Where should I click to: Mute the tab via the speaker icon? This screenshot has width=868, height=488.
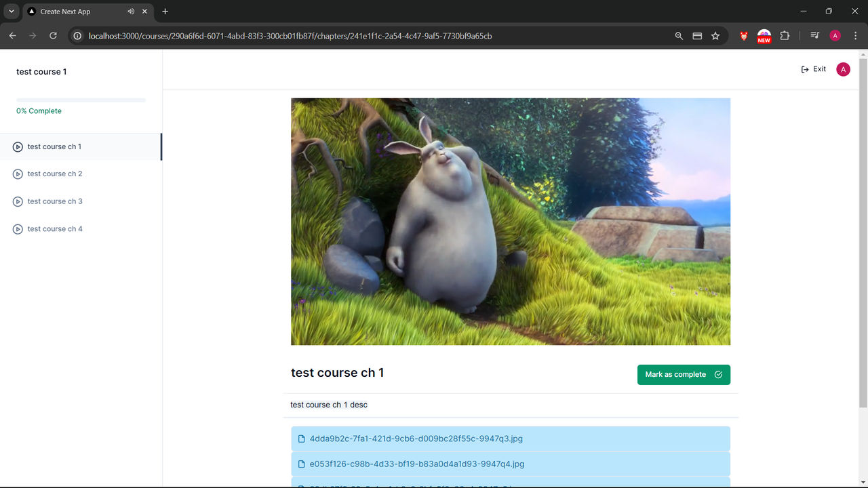131,12
